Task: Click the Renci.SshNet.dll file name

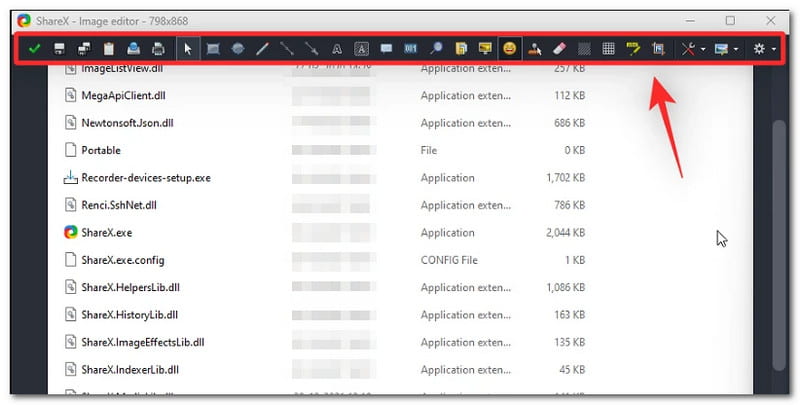Action: 119,205
